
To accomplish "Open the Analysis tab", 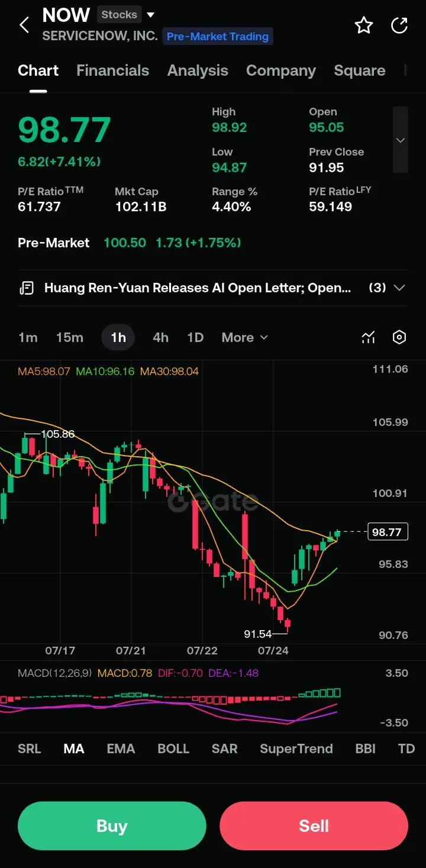I will 198,70.
